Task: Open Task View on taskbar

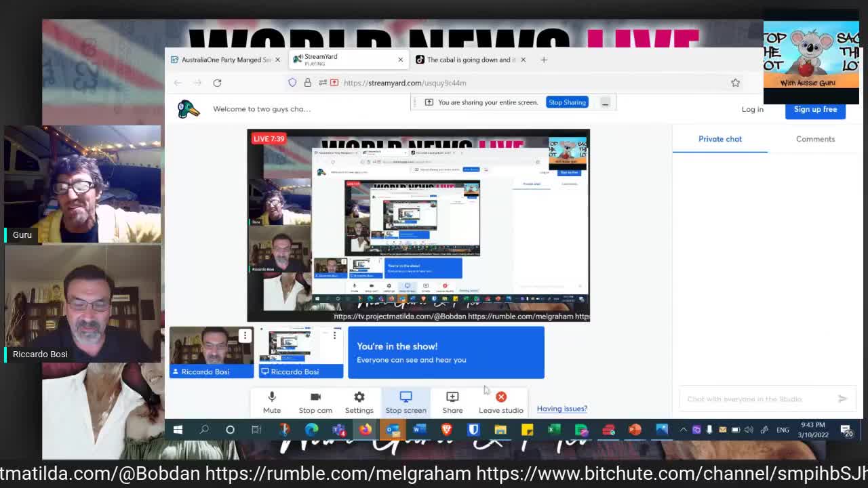Action: tap(256, 430)
